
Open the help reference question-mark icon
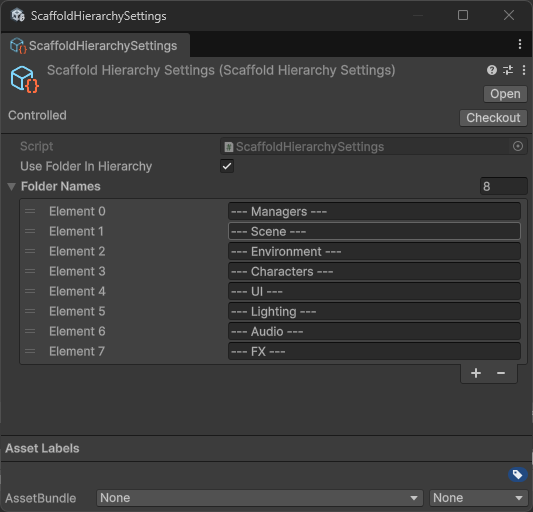pyautogui.click(x=492, y=70)
